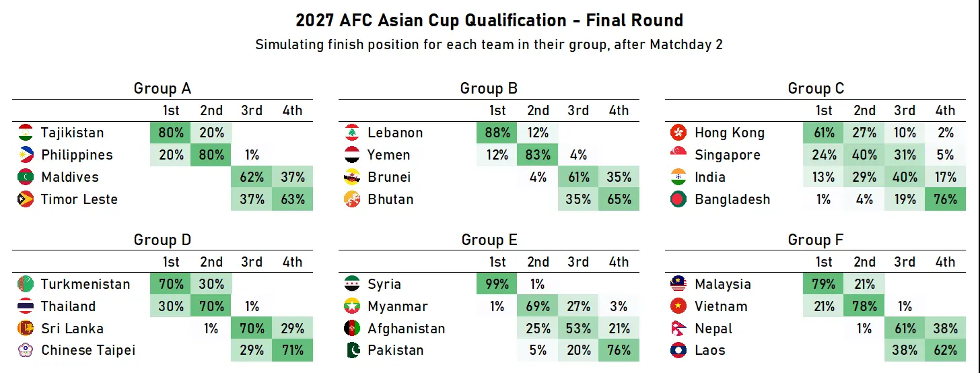Select the Group E heading
This screenshot has width=980, height=373.
tap(489, 240)
